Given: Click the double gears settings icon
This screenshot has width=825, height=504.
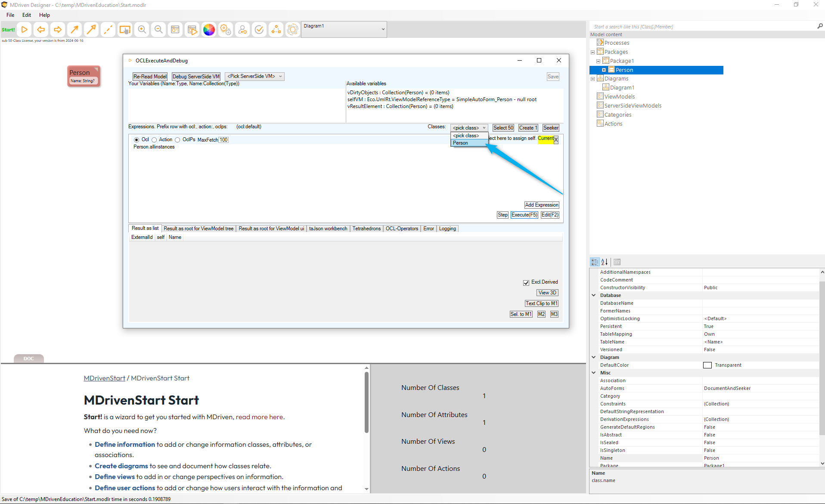Looking at the screenshot, I should tap(226, 30).
